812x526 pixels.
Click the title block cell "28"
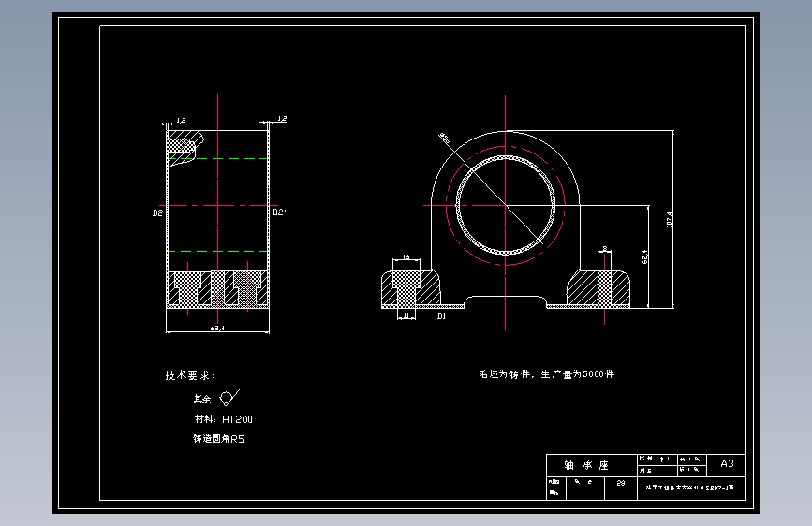(620, 483)
